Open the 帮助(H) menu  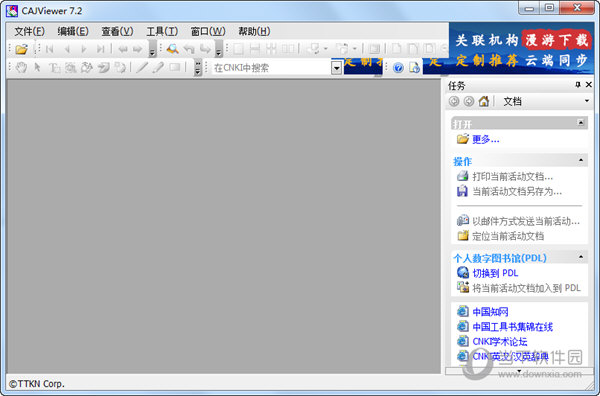click(254, 31)
